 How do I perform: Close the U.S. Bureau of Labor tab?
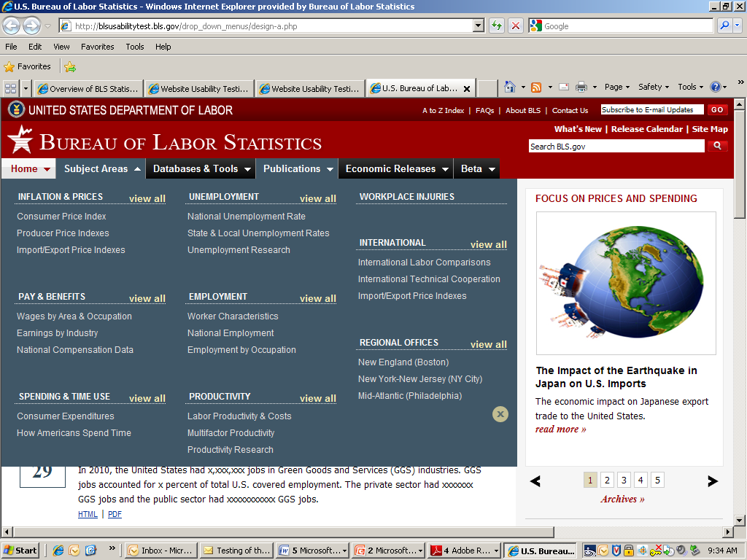(x=467, y=88)
